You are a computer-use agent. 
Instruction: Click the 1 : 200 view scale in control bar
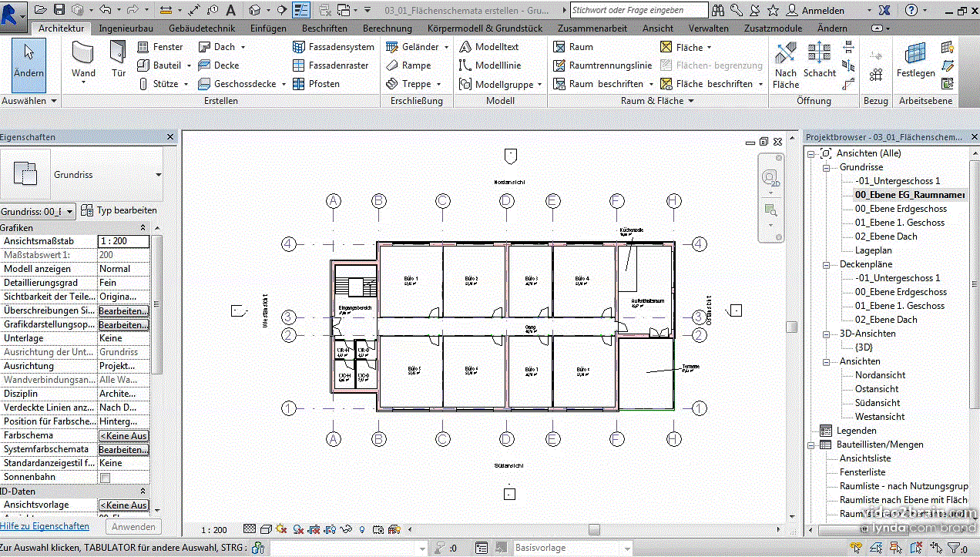point(213,530)
